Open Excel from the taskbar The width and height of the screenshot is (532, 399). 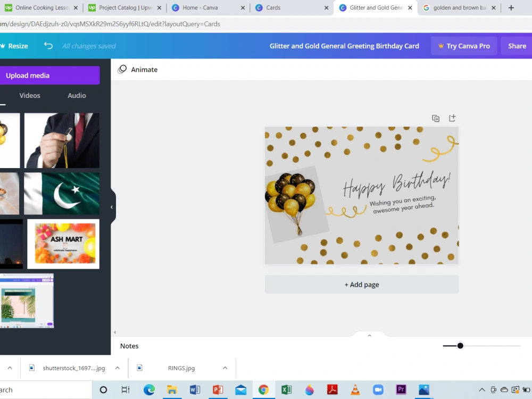coord(286,390)
